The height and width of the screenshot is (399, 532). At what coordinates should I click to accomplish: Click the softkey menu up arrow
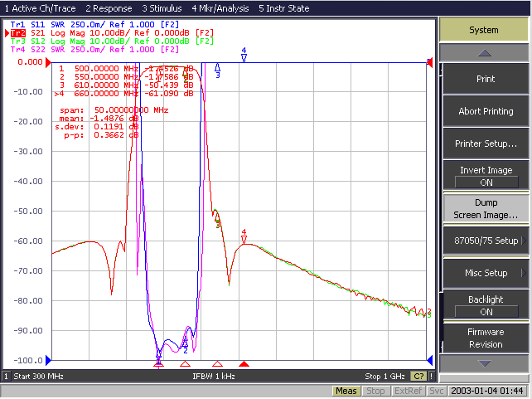point(484,53)
